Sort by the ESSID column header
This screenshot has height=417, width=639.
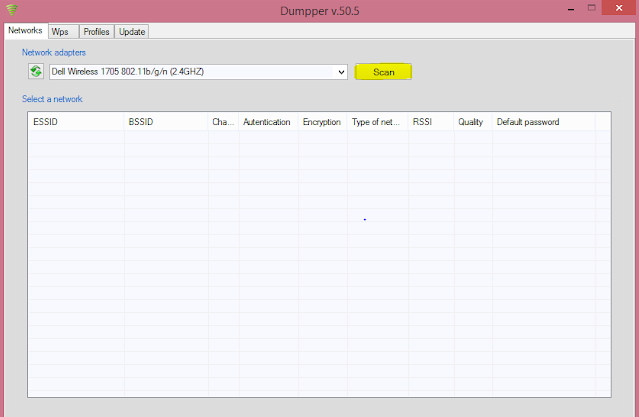coord(76,122)
